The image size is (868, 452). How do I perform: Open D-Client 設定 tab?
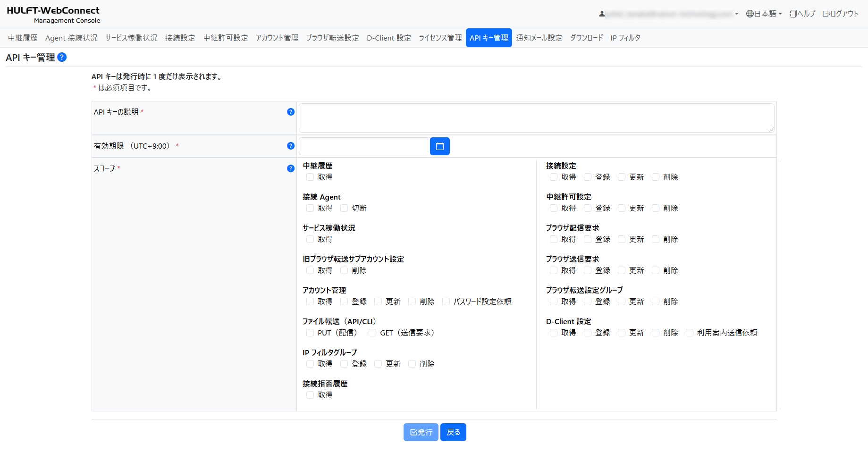click(x=389, y=38)
